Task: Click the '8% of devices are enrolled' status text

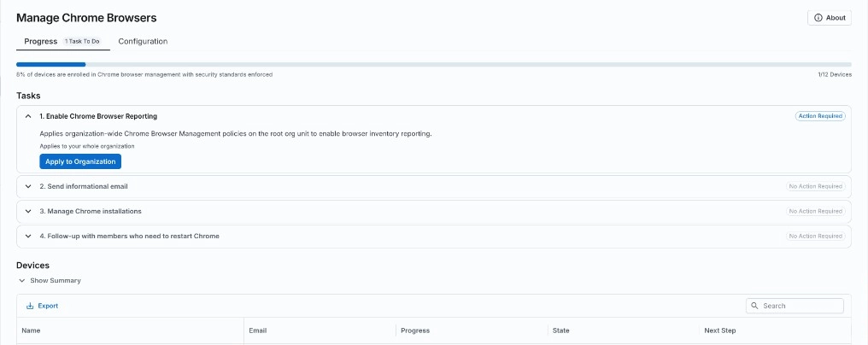Action: point(144,74)
